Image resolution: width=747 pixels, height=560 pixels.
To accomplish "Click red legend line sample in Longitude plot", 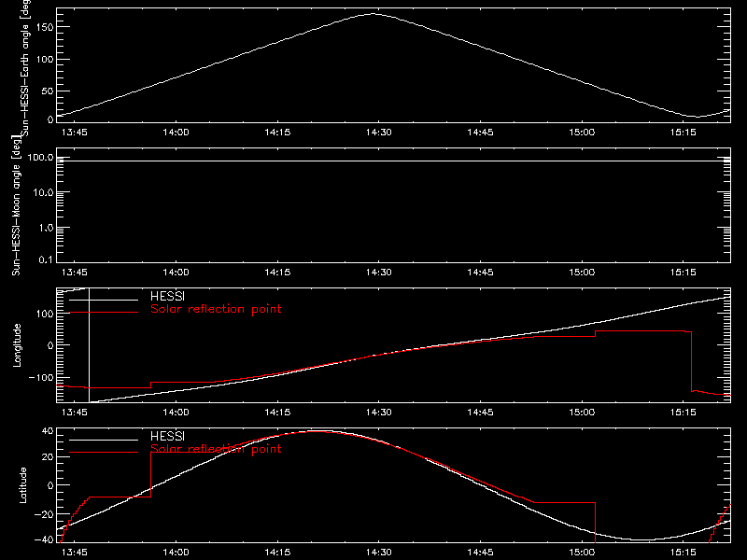I will (x=104, y=313).
